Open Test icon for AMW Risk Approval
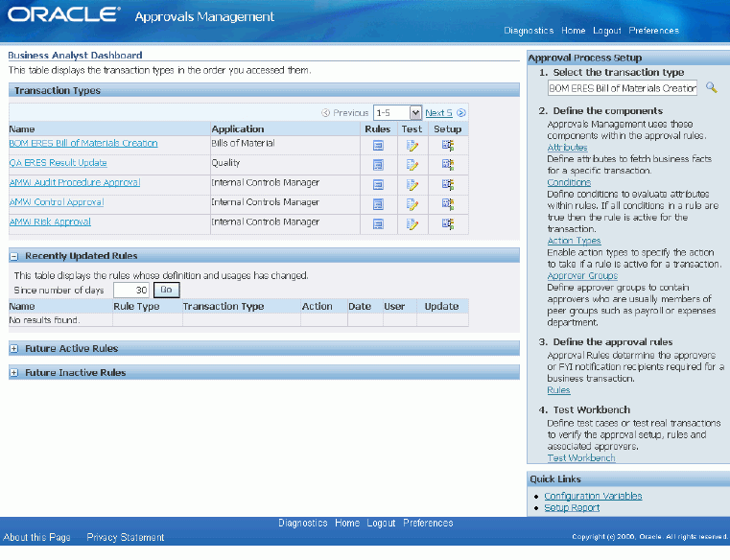The width and height of the screenshot is (730, 560). click(412, 224)
